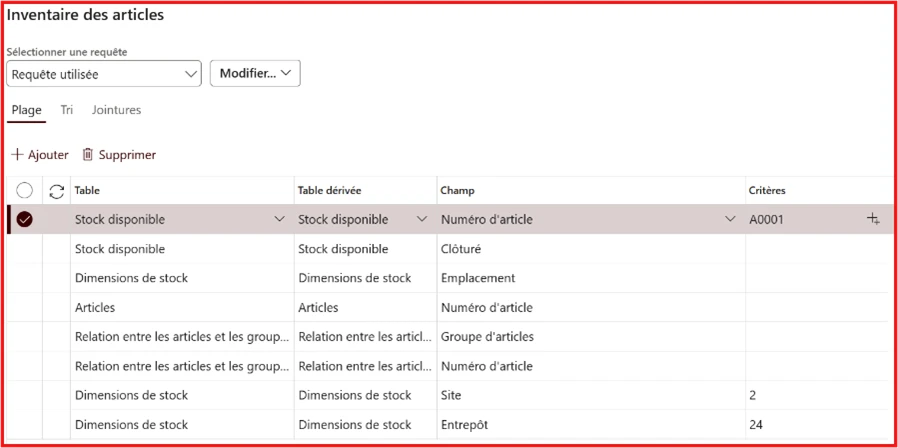The height and width of the screenshot is (448, 898).
Task: Uncheck the selected Stock disponible row checkmark
Action: (x=25, y=220)
